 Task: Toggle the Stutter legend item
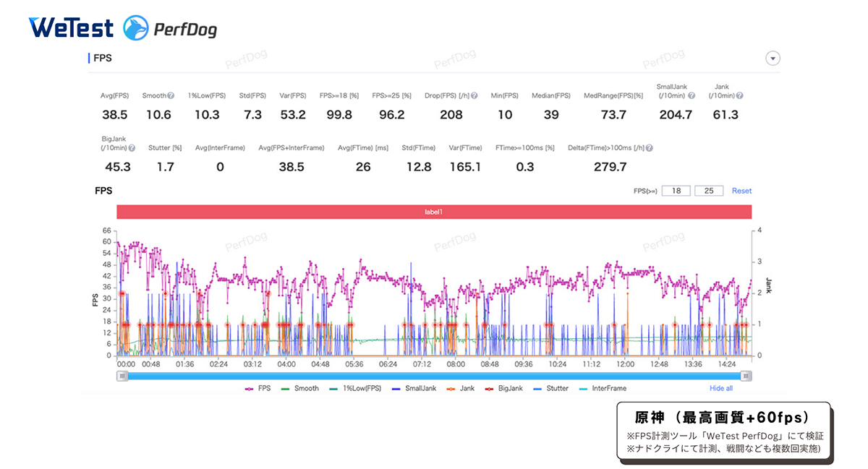[551, 388]
